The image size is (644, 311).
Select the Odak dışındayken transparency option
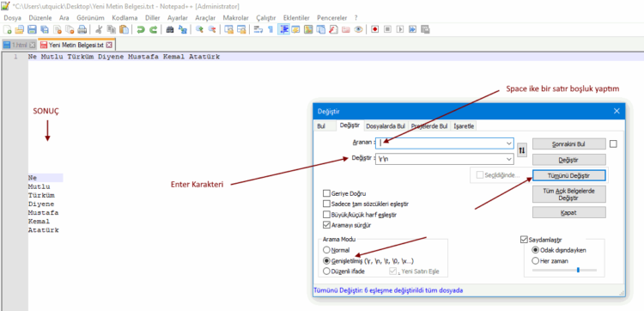point(535,250)
